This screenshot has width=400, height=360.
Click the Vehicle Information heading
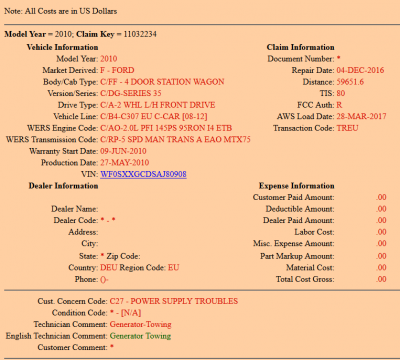click(x=62, y=47)
